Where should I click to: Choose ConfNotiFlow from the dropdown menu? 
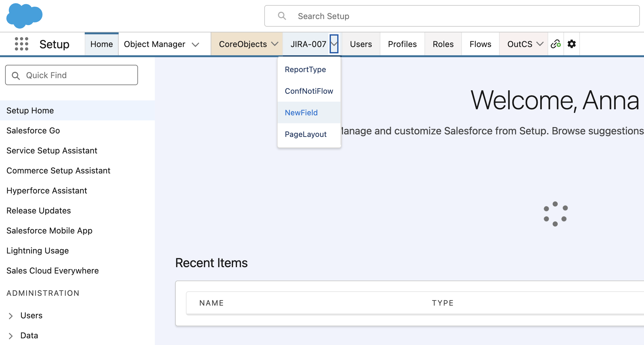(x=309, y=91)
